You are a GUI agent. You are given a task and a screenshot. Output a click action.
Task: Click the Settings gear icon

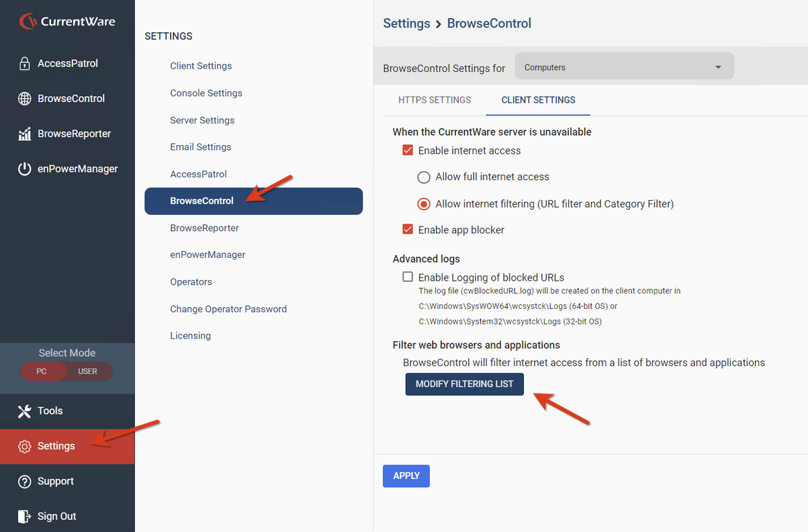(x=25, y=447)
